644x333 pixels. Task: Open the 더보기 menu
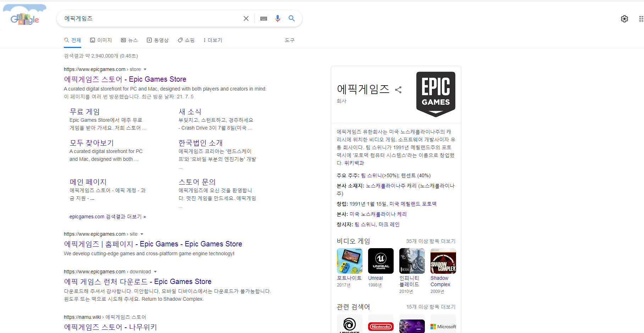coord(213,40)
